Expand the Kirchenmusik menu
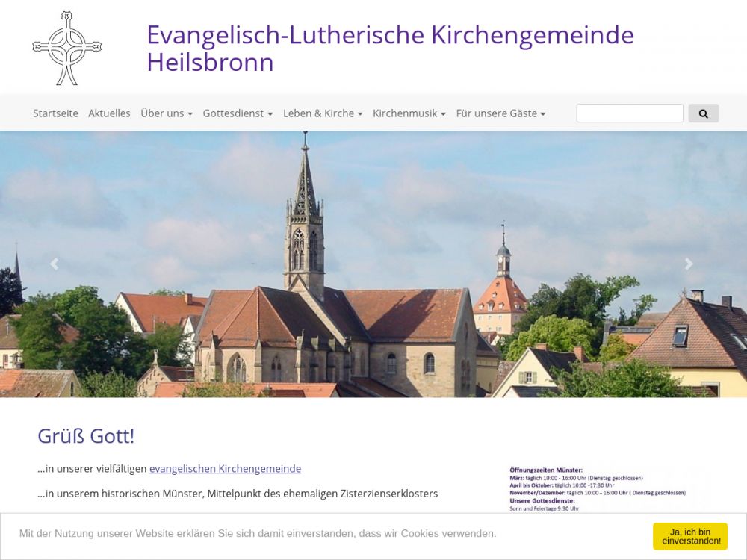Screen dimensions: 747x560 pyautogui.click(x=409, y=113)
